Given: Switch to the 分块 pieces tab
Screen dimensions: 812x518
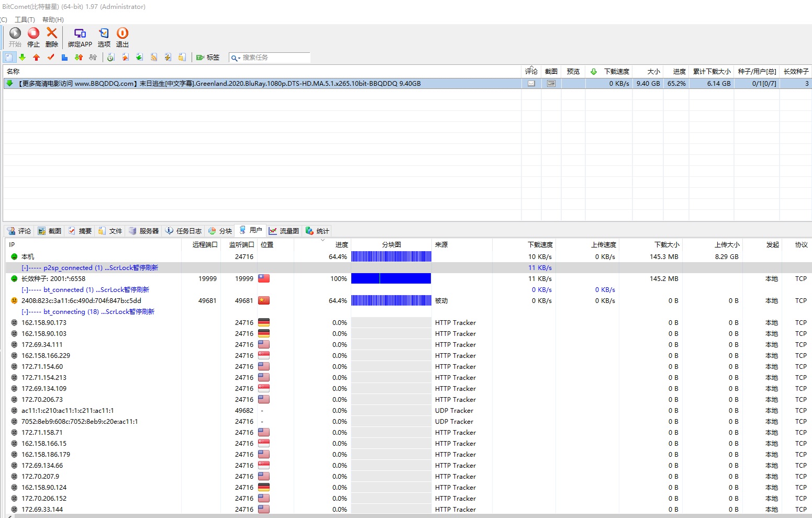Looking at the screenshot, I should coord(220,231).
